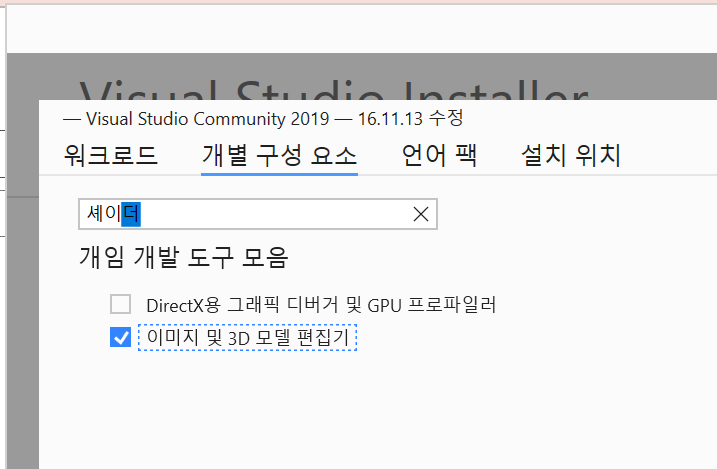Click the DirectX용 그래픽 디버거 및 GPU 프로파일러 label

(321, 305)
